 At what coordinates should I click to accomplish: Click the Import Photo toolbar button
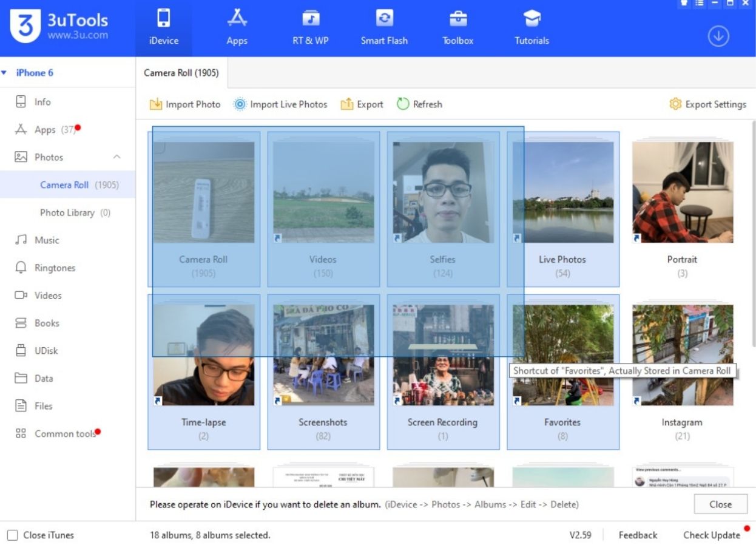pos(185,104)
